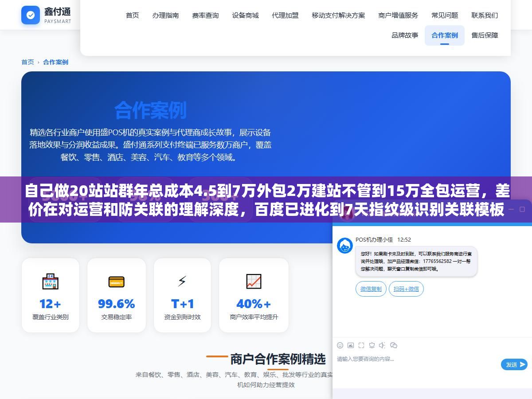Open 设备商城 in navigation

245,15
